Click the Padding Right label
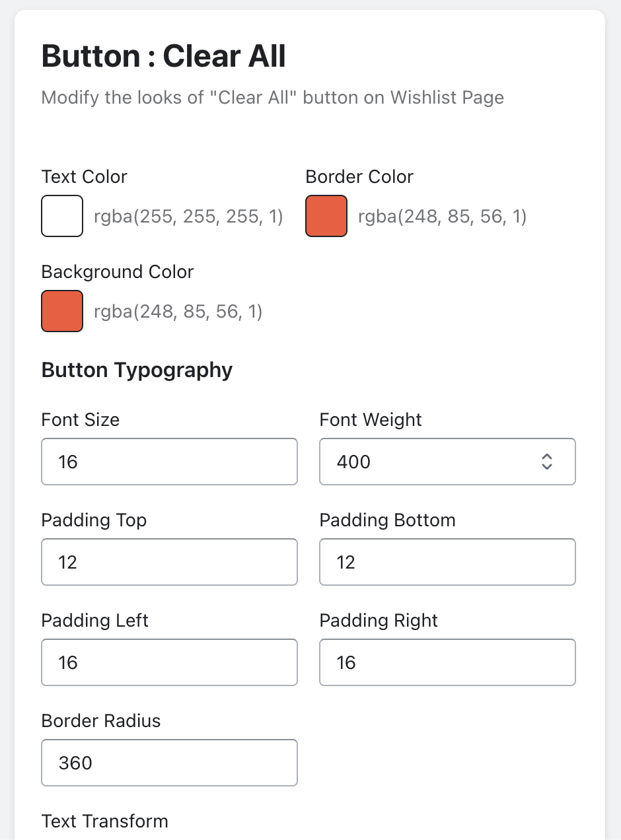This screenshot has height=840, width=621. (x=379, y=621)
